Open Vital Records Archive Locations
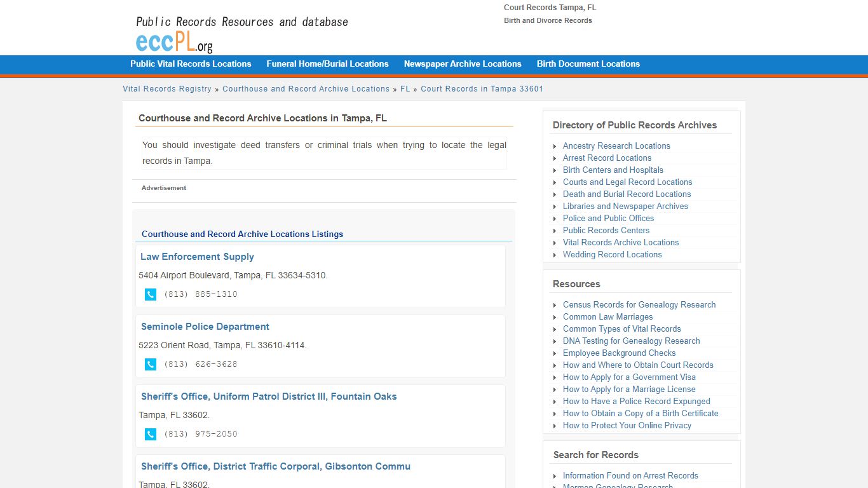 click(x=621, y=243)
